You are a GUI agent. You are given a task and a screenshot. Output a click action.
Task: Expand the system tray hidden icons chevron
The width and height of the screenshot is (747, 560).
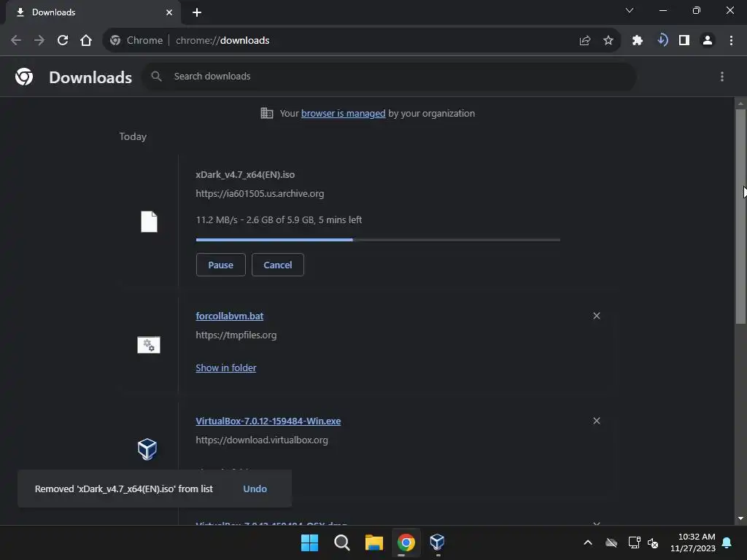point(588,542)
